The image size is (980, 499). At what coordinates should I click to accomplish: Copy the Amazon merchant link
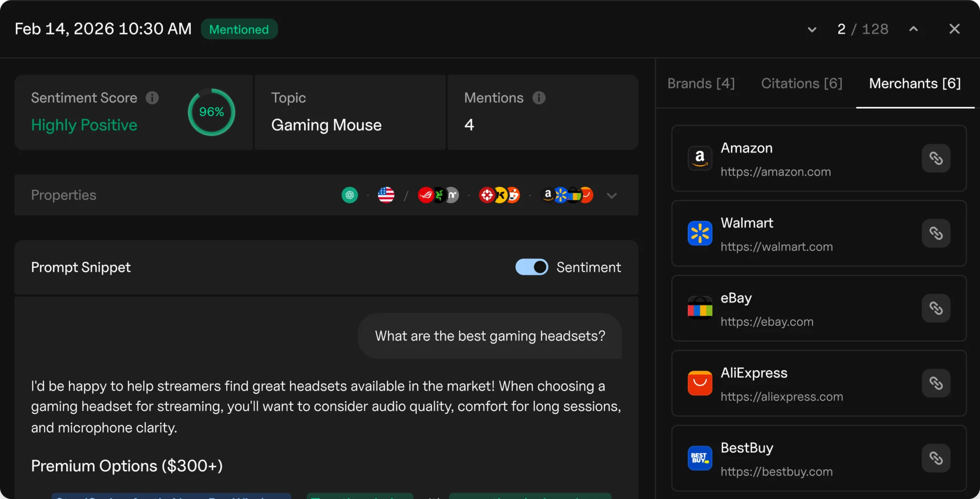pos(936,159)
